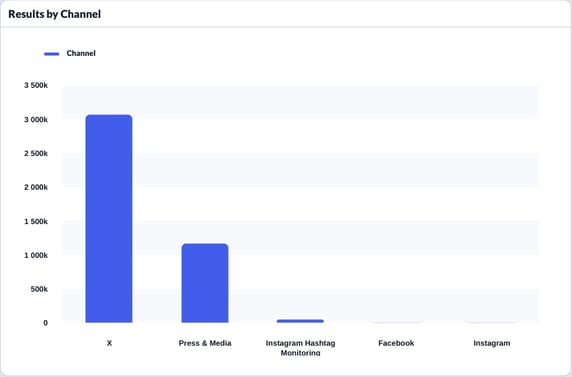Click the X axis label
This screenshot has height=377, width=572.
point(109,343)
